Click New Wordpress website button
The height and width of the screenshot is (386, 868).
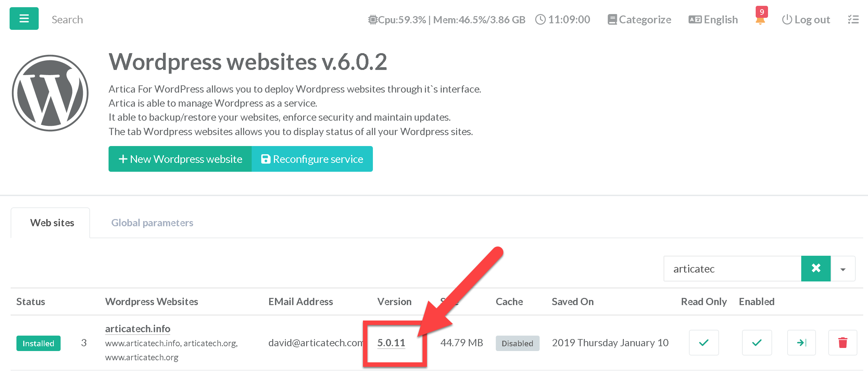click(180, 159)
